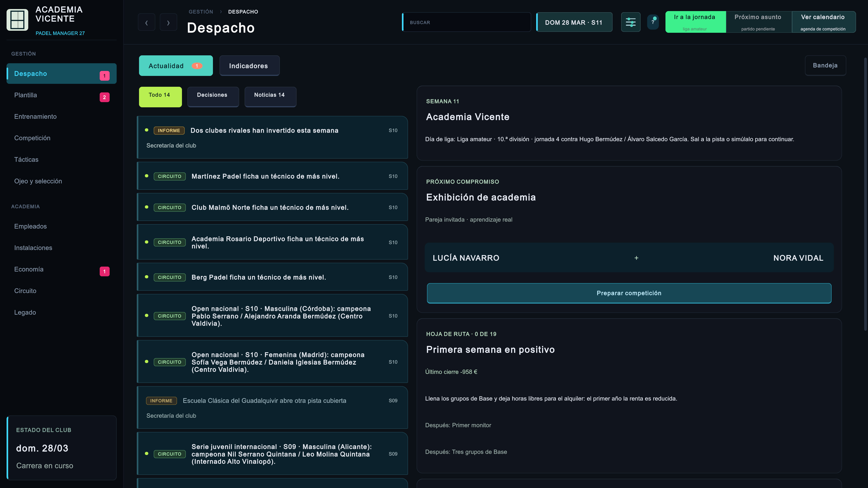Click the red badge on Economía
The height and width of the screenshot is (488, 868).
(x=104, y=271)
